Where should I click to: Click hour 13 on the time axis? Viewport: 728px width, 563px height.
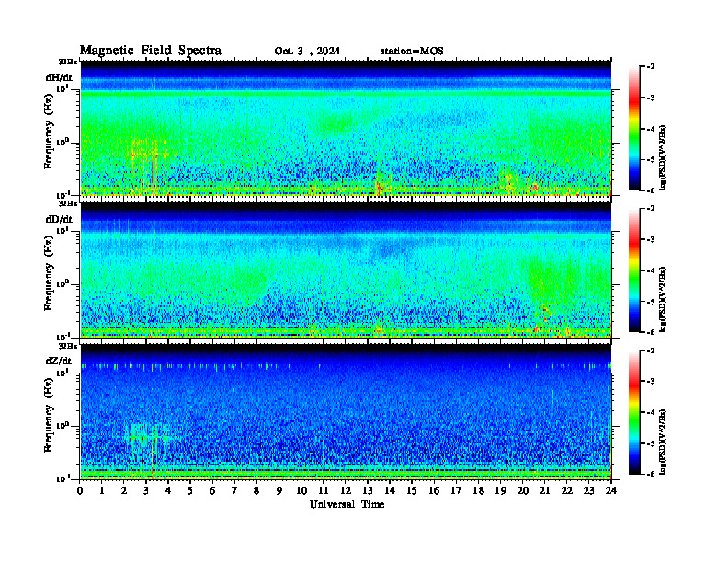pos(368,490)
